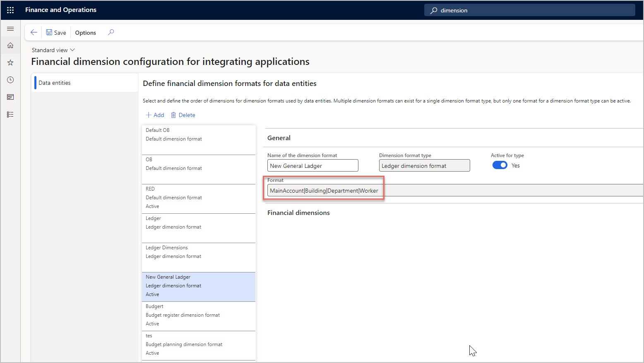This screenshot has height=363, width=644.
Task: Open the Modules list icon
Action: coord(10,114)
